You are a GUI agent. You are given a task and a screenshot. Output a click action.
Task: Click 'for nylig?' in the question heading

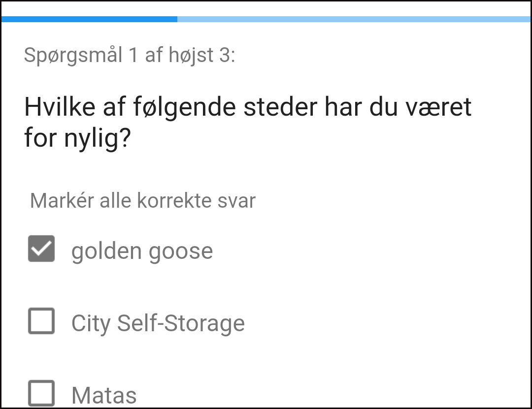pyautogui.click(x=77, y=139)
